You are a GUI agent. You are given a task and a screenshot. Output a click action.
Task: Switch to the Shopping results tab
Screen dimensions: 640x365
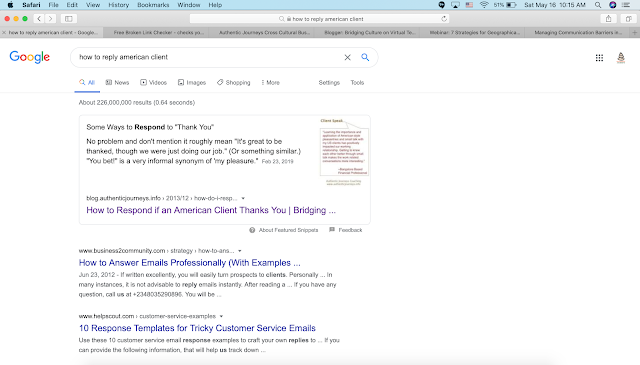tap(233, 82)
